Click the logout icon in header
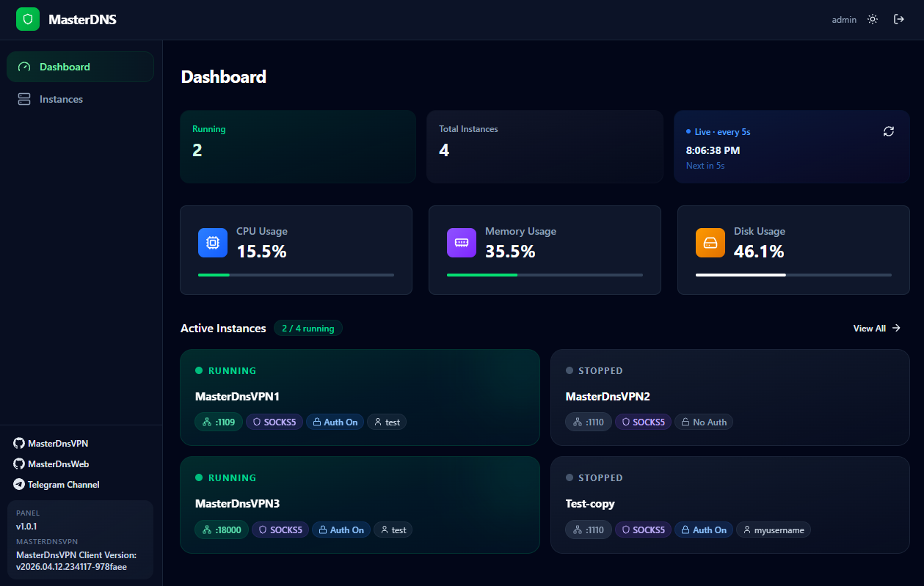924x586 pixels. [899, 19]
